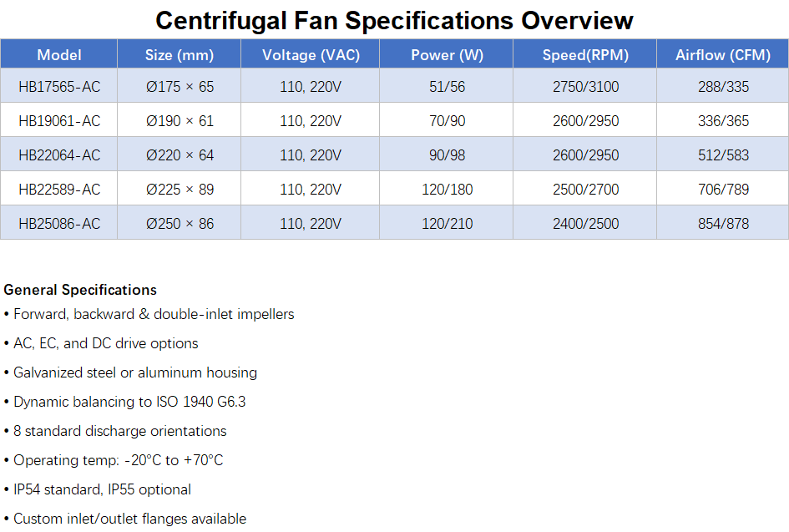Select the HB22589-AC model cell
789x532 pixels.
coord(59,189)
